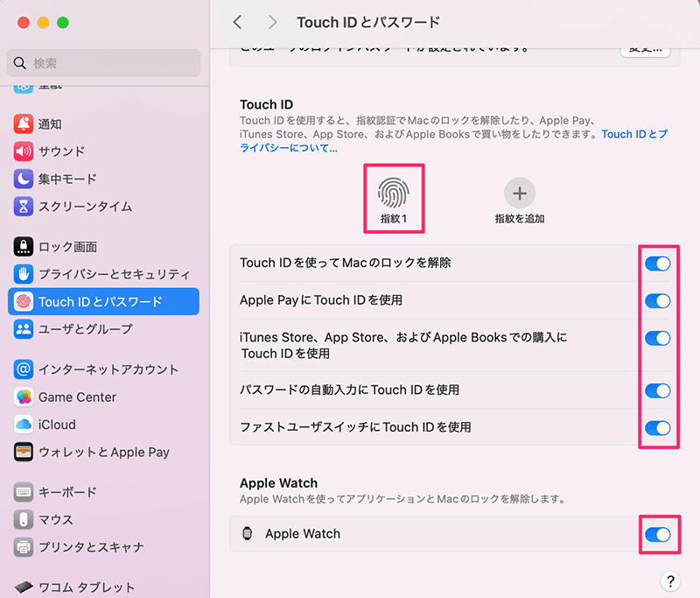Toggle Touch ID を使って Mac のロックを解除

click(x=658, y=264)
